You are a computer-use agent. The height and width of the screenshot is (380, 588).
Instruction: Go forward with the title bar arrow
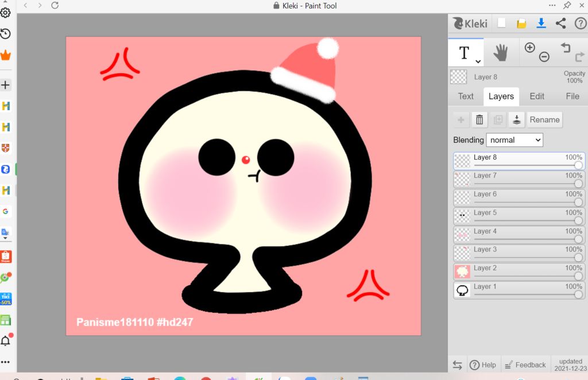(x=40, y=5)
